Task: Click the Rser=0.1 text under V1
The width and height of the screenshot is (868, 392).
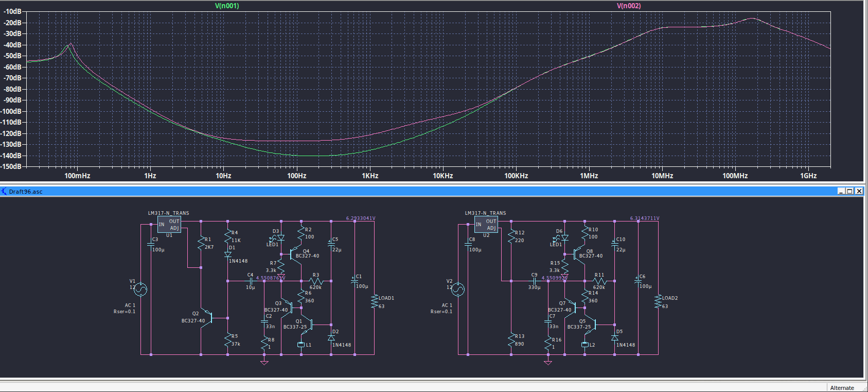Action: click(125, 312)
